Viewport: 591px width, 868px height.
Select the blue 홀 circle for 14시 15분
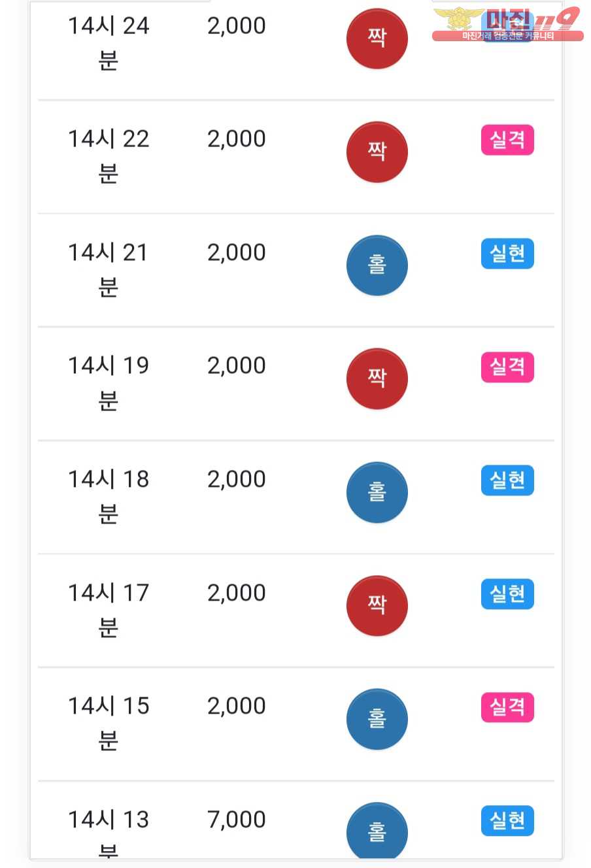pos(377,719)
